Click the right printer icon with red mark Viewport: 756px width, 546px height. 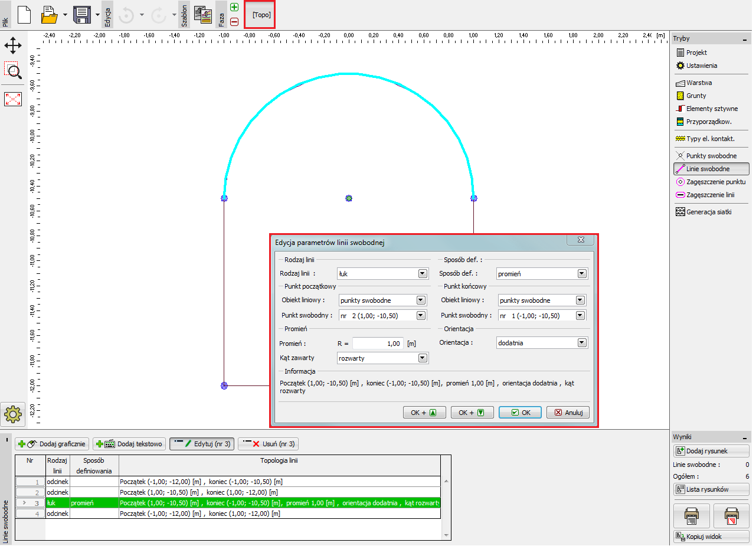pyautogui.click(x=731, y=515)
